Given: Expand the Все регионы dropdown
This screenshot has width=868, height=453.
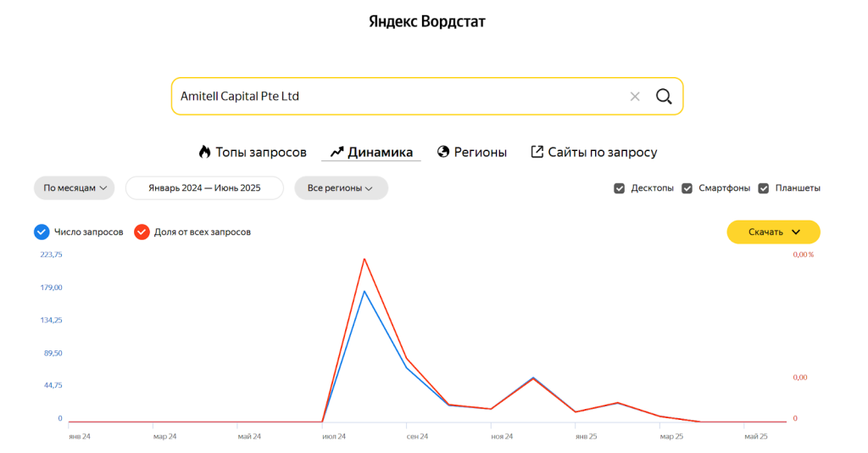Looking at the screenshot, I should [x=341, y=188].
